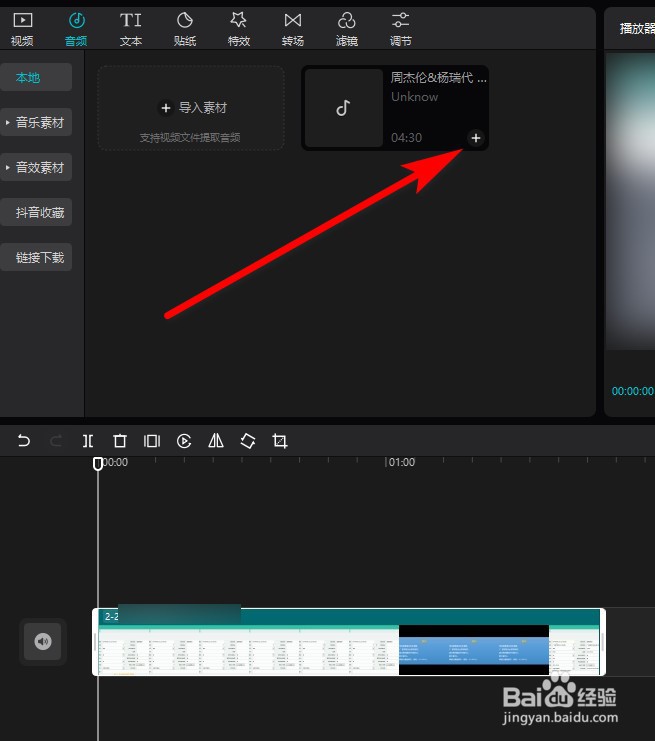The height and width of the screenshot is (741, 655).
Task: Click the 04:30 duration label
Action: 406,138
